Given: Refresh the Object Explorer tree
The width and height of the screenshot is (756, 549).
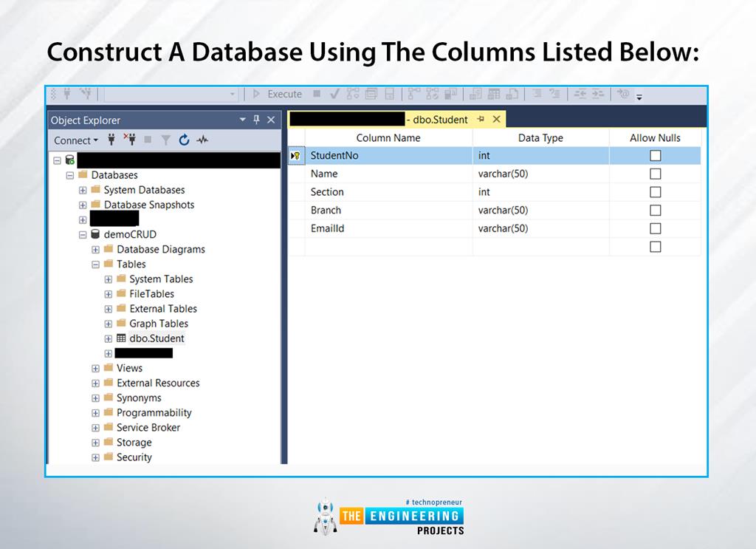Looking at the screenshot, I should (183, 140).
